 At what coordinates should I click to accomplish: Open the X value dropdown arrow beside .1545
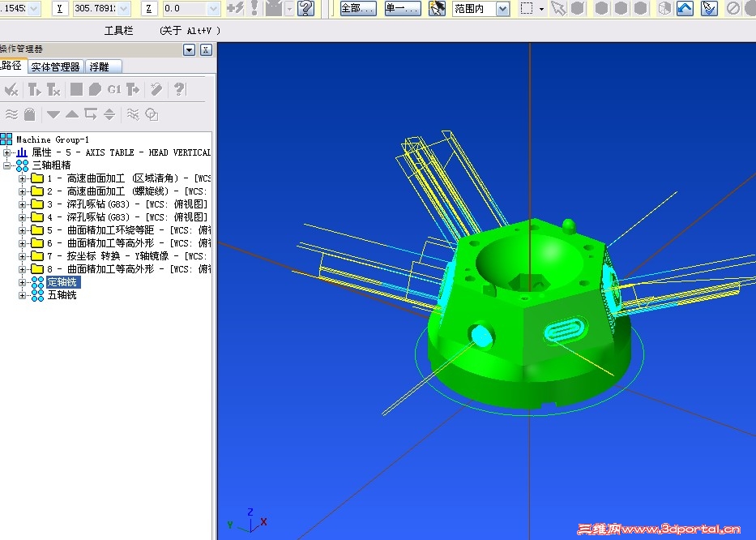tap(34, 9)
